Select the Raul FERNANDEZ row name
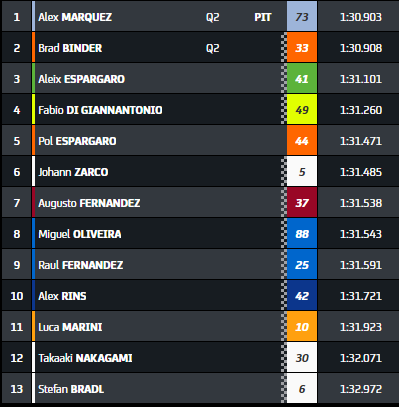Screen dimensions: 399x407 tap(81, 265)
